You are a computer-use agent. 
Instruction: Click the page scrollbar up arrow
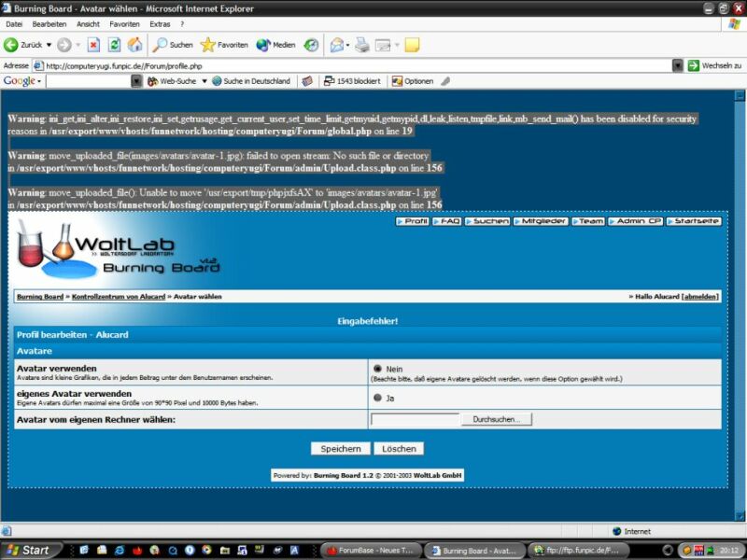740,96
